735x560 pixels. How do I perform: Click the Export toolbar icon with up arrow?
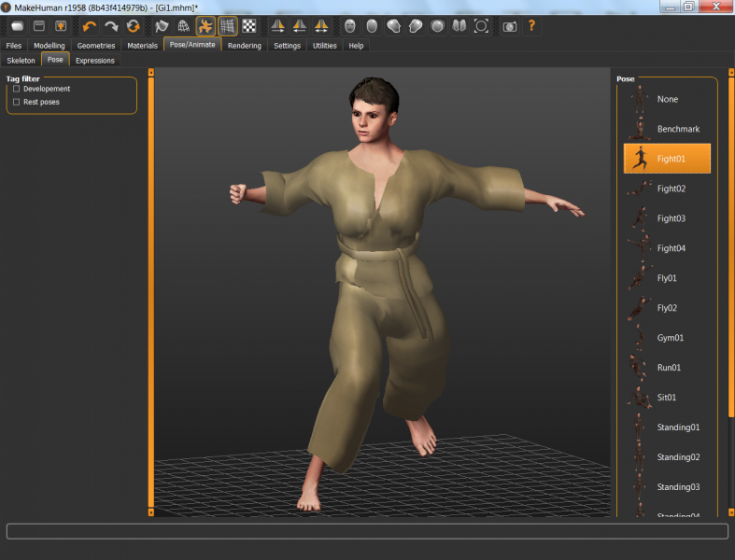pos(61,26)
